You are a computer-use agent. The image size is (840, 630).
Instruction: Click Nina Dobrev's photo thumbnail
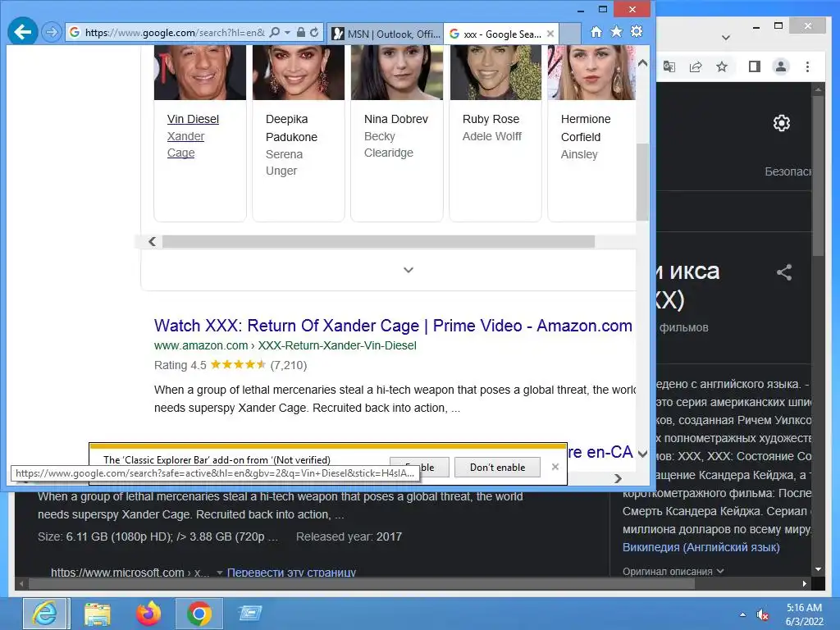(397, 72)
